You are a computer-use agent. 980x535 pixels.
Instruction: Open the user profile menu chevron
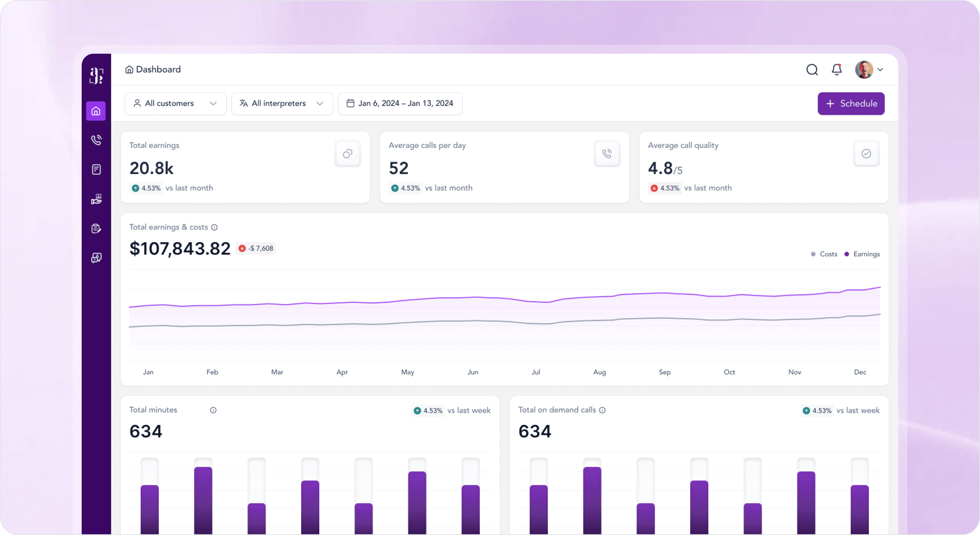pyautogui.click(x=880, y=70)
